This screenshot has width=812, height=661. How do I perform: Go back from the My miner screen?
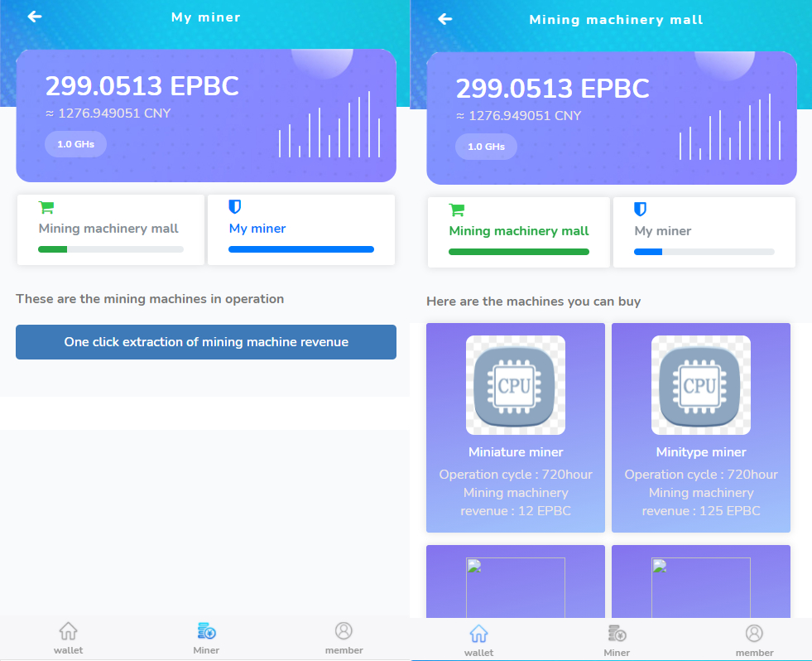click(34, 17)
